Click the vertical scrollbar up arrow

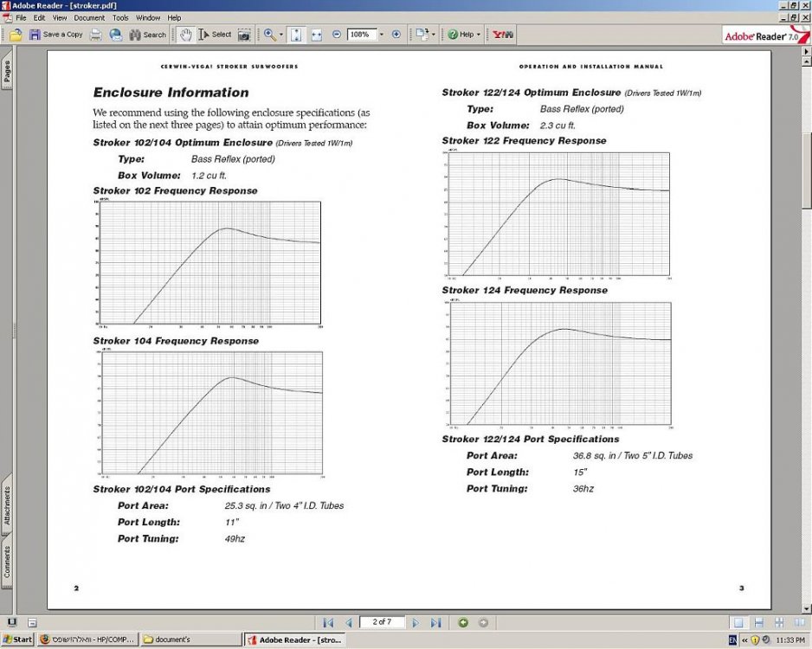[x=806, y=62]
